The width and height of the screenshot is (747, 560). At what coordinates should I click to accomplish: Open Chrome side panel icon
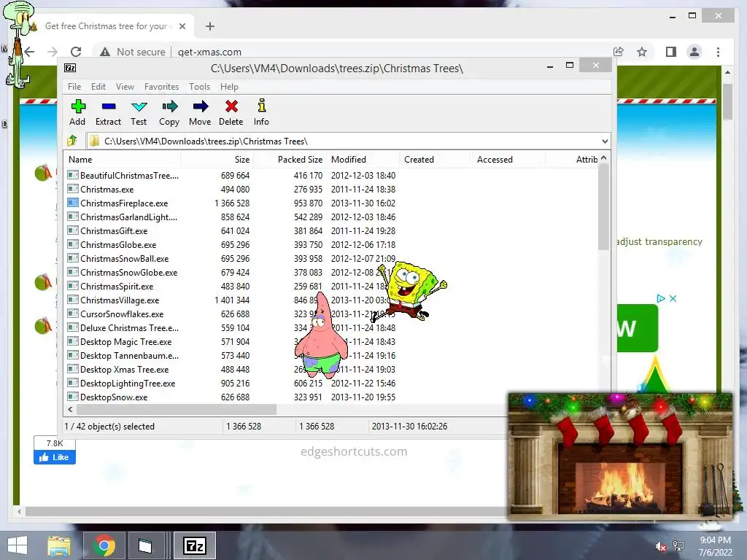click(671, 52)
